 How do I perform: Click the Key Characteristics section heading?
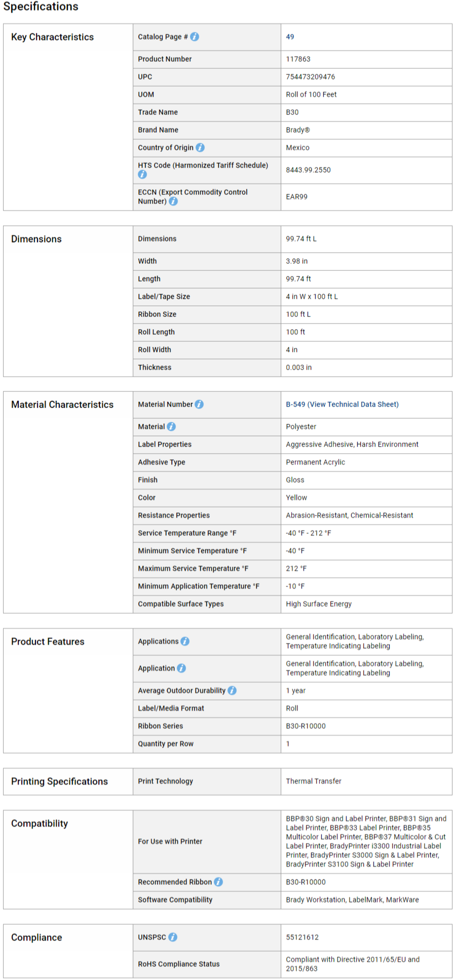click(x=52, y=37)
